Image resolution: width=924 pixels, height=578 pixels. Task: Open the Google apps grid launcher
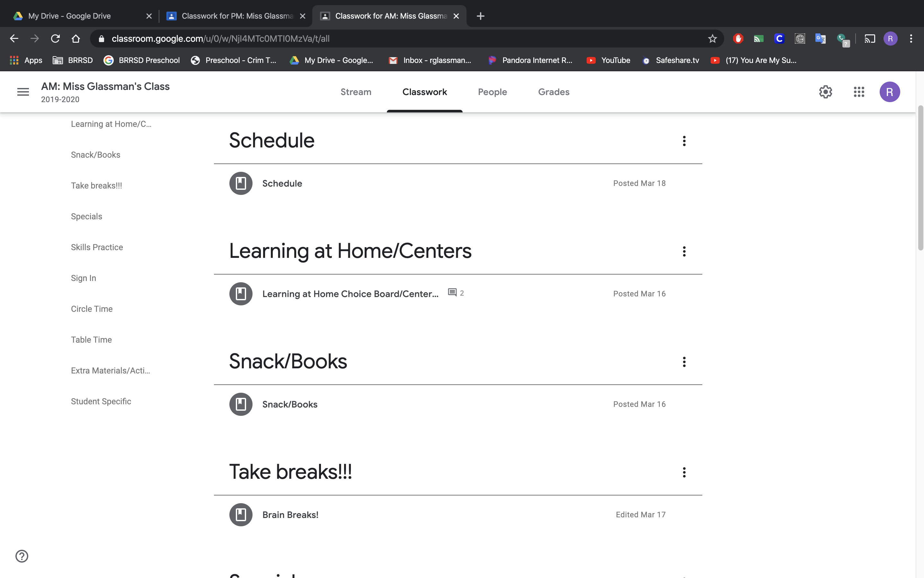[858, 92]
